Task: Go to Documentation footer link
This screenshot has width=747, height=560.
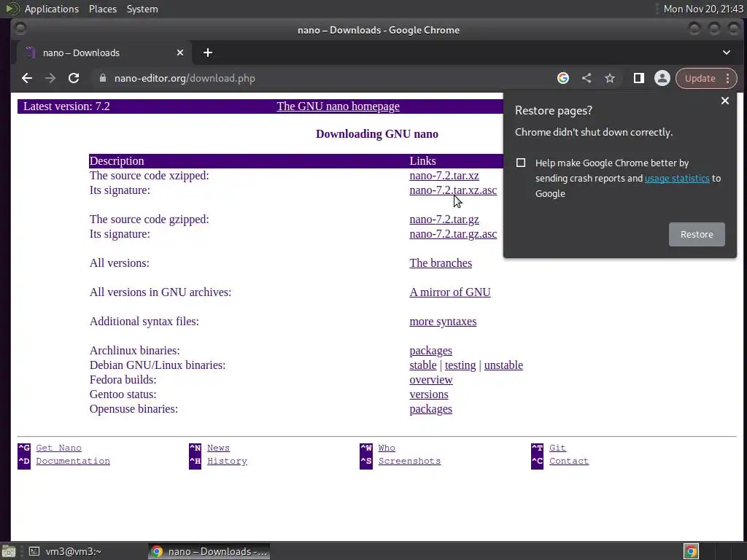Action: click(x=73, y=462)
